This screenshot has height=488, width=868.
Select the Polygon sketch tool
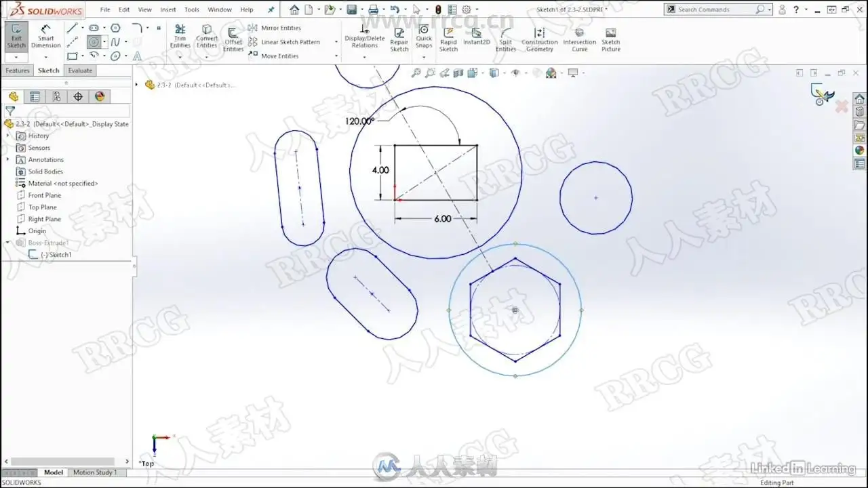pyautogui.click(x=115, y=28)
